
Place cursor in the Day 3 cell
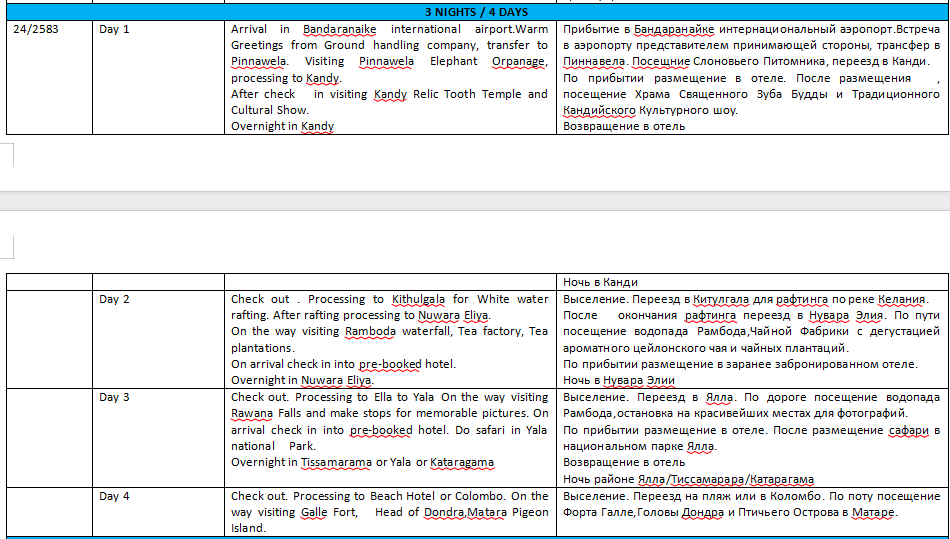pos(114,397)
